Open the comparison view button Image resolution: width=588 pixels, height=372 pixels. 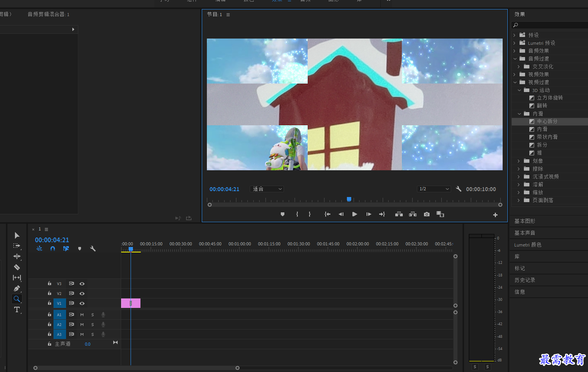pyautogui.click(x=440, y=214)
